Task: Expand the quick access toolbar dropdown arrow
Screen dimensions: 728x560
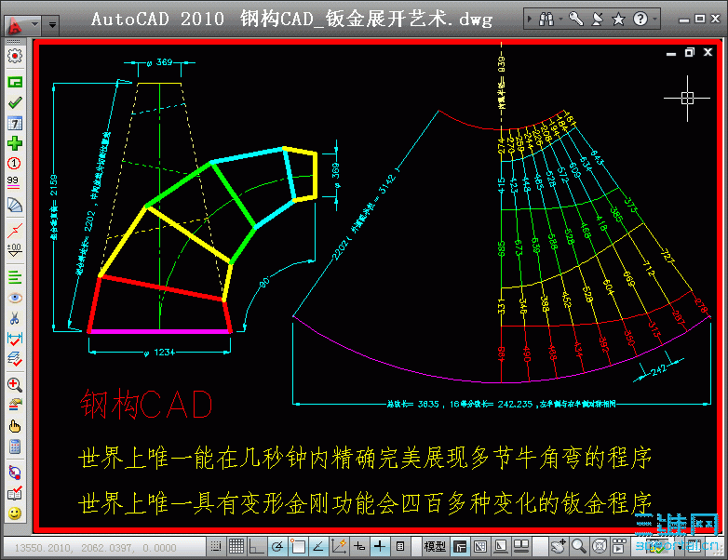Action: point(52,25)
